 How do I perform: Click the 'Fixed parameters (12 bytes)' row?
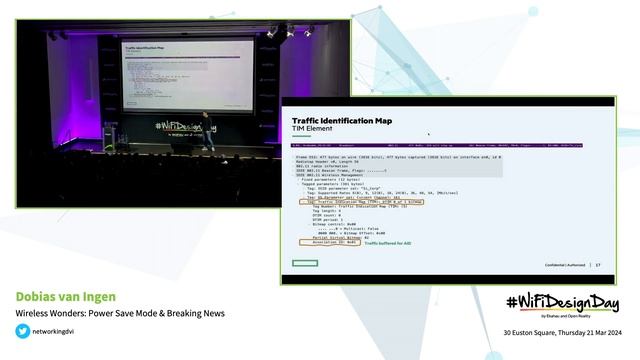331,180
